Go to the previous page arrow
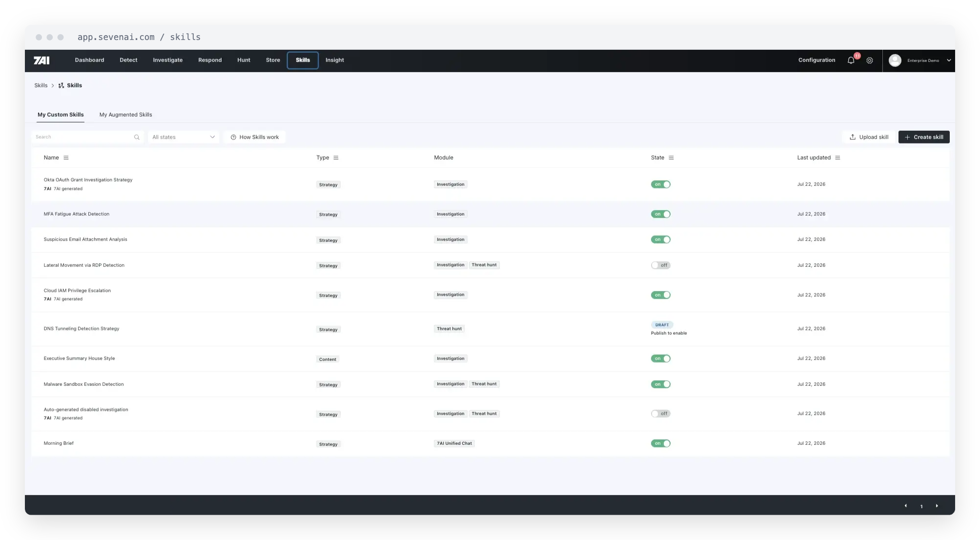 pos(906,506)
